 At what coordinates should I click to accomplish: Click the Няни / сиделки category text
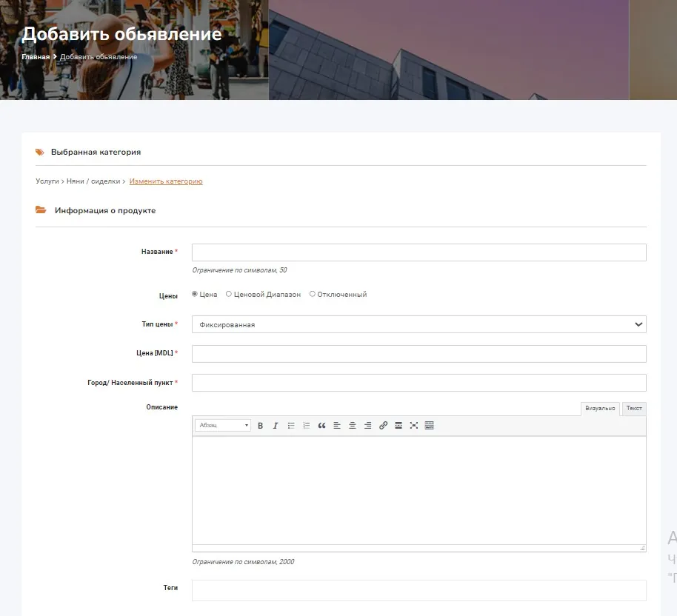coord(93,181)
